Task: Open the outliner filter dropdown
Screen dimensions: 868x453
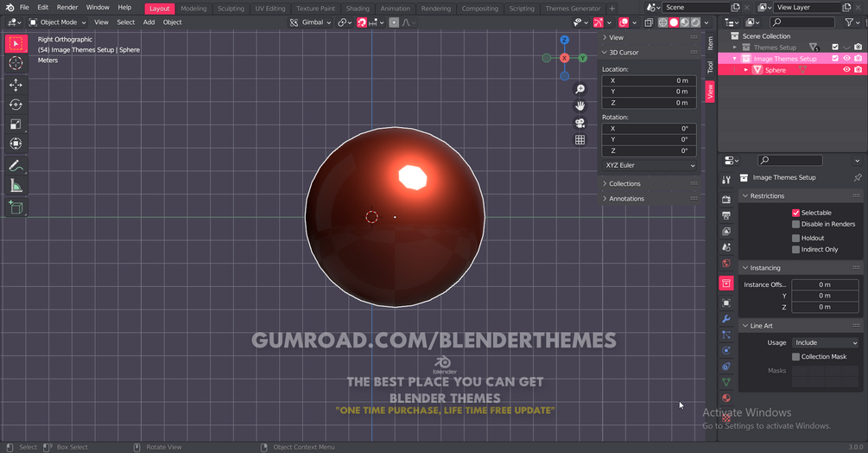Action: 852,22
